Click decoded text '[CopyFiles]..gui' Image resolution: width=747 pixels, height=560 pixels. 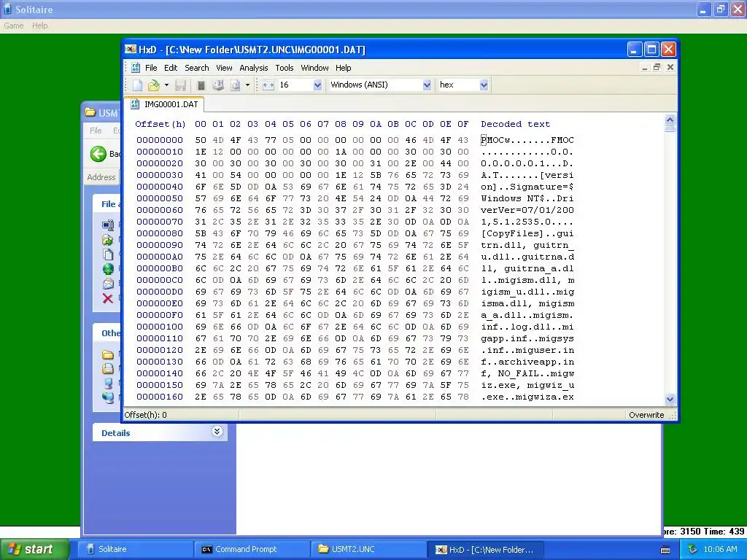527,233
